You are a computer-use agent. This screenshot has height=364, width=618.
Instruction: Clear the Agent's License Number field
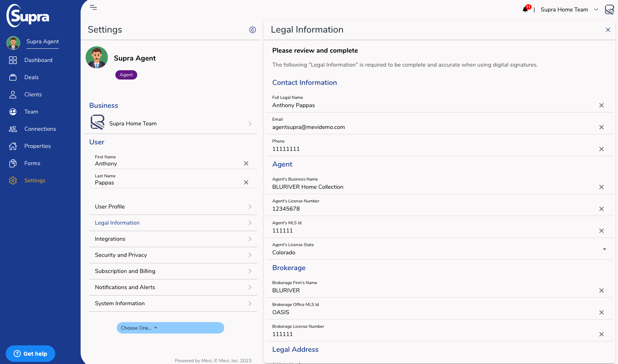[x=601, y=209]
